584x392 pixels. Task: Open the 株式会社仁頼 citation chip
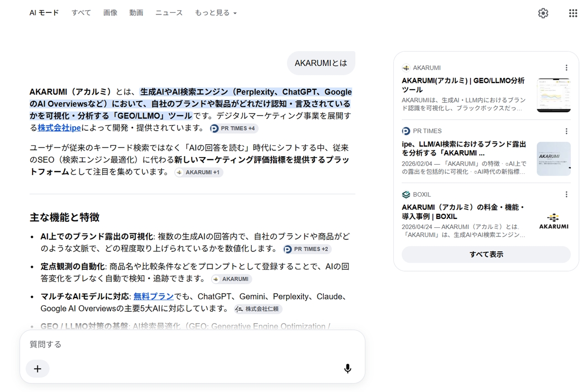click(258, 309)
